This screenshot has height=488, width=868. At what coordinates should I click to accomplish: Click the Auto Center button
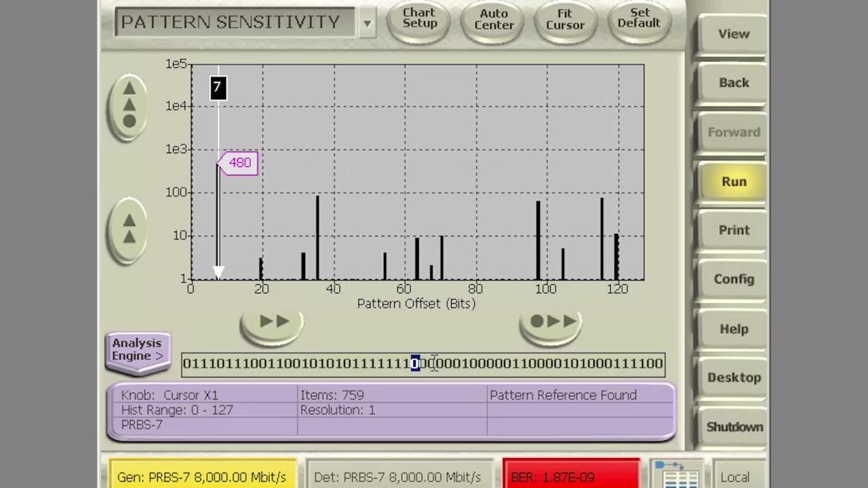click(494, 19)
